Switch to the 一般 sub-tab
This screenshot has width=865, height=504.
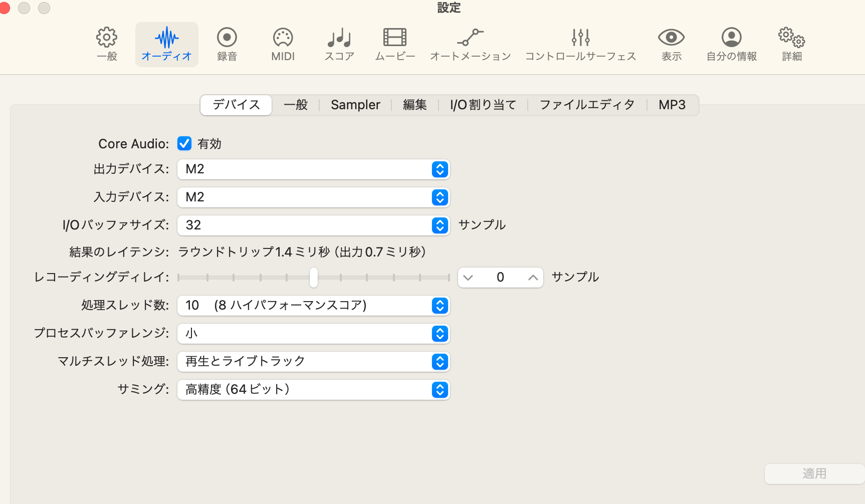coord(296,105)
